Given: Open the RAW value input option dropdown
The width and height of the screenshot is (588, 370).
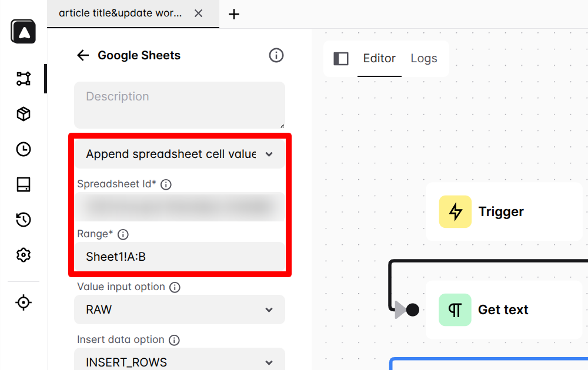Looking at the screenshot, I should (x=179, y=310).
